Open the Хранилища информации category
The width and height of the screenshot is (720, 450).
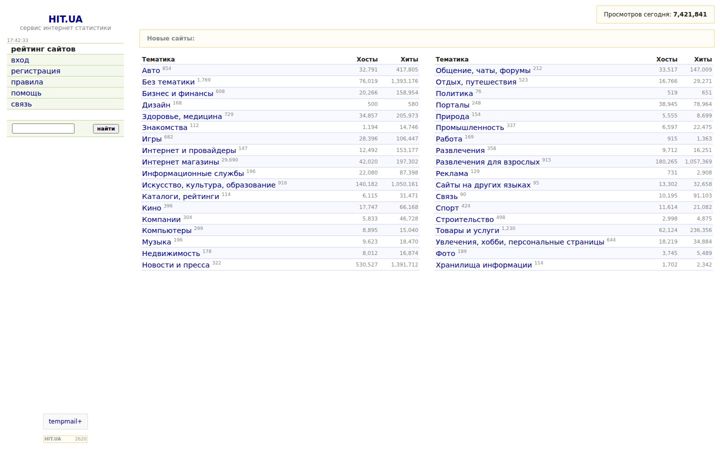[484, 265]
